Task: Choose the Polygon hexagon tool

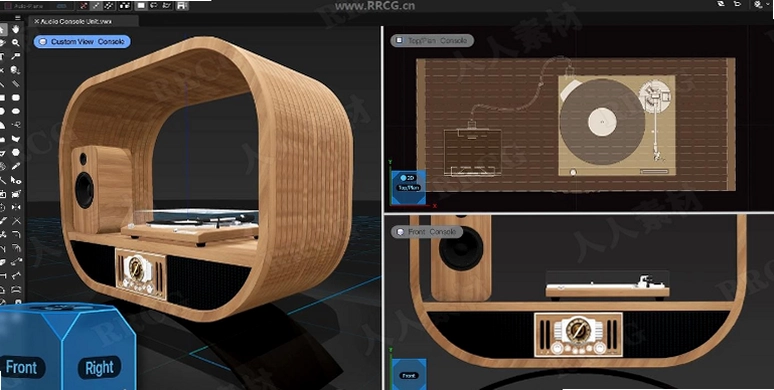Action: tap(16, 153)
